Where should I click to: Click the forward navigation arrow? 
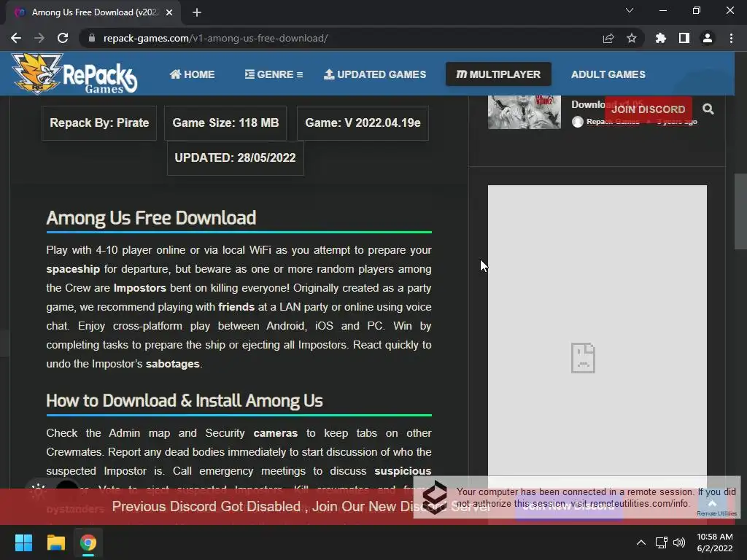pyautogui.click(x=39, y=38)
